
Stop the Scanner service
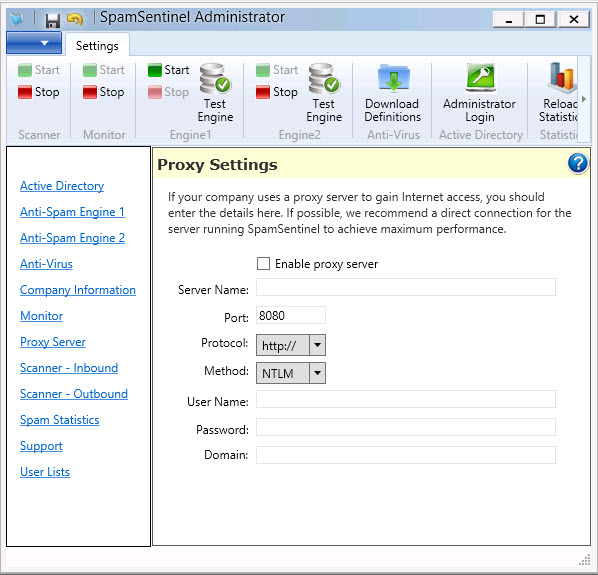click(x=39, y=92)
